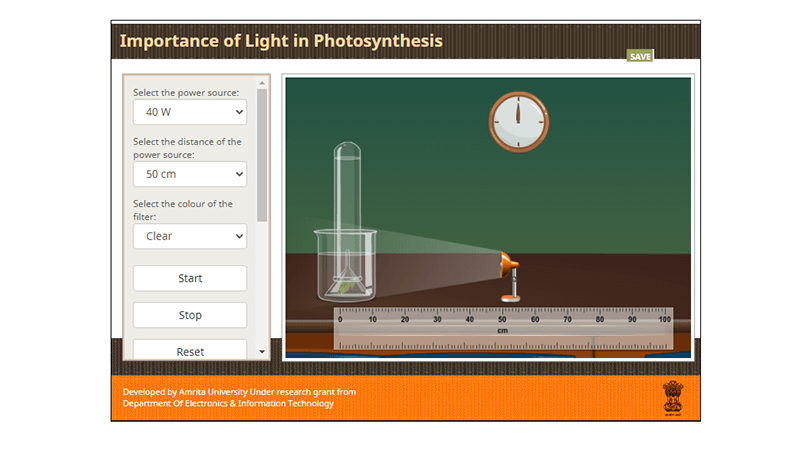Open the power source dropdown showing 40 W
Viewport: 800px width, 450px height.
pyautogui.click(x=189, y=112)
